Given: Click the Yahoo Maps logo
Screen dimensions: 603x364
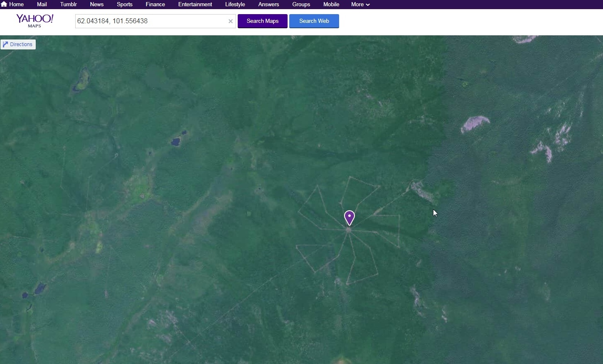Looking at the screenshot, I should tap(34, 20).
